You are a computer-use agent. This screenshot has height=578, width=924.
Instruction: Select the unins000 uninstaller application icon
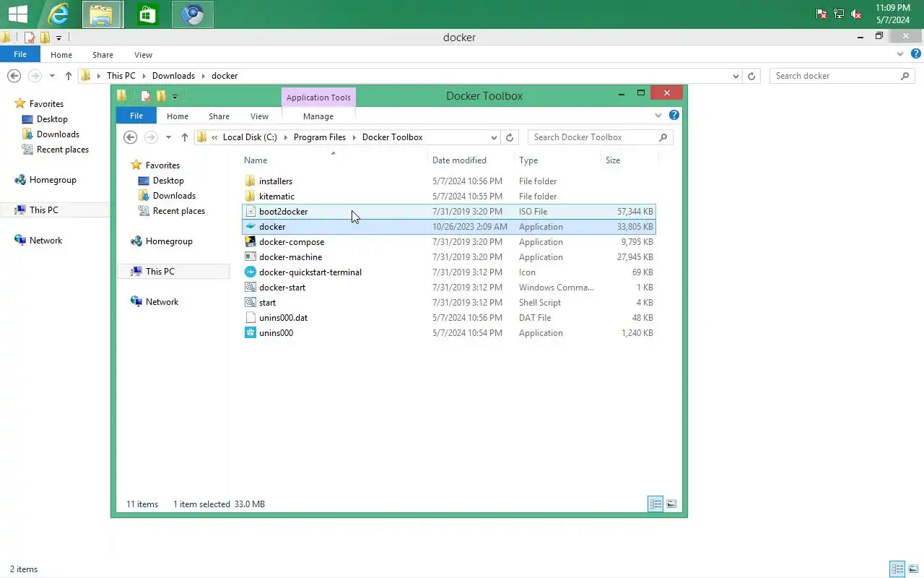pos(250,333)
